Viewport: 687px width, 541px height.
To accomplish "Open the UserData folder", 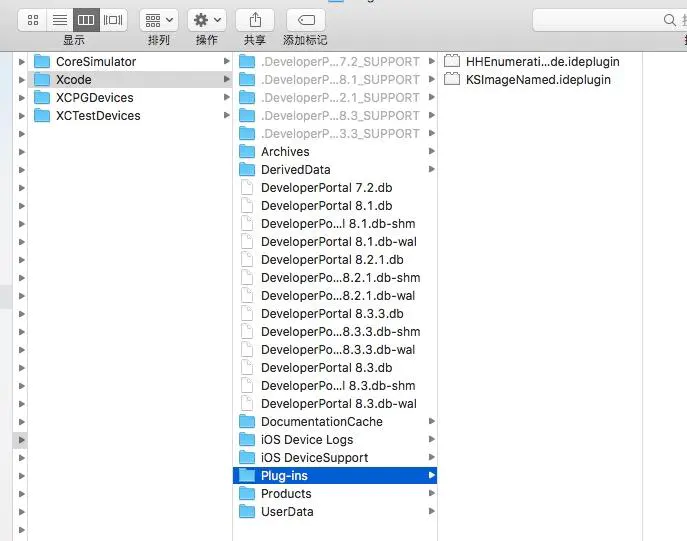I will click(335, 512).
